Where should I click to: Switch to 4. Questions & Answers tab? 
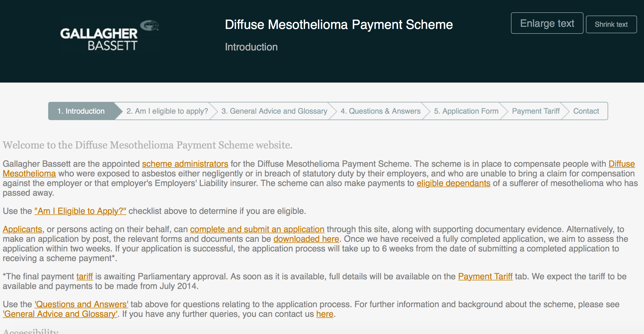[x=380, y=111]
